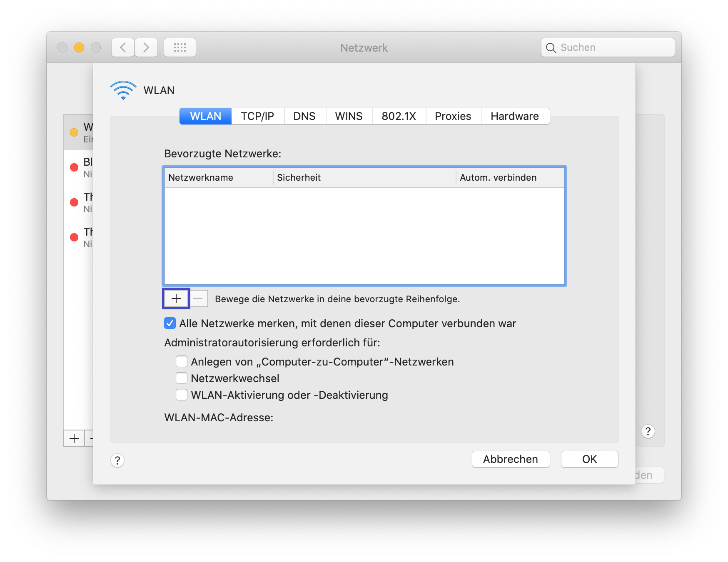The image size is (728, 562).
Task: Click the show all preferences grid icon
Action: click(x=180, y=47)
